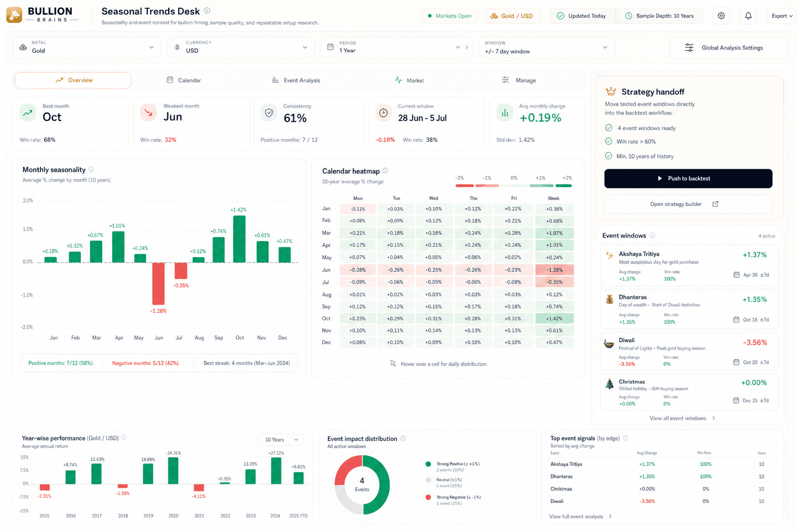Click info icon next to Calendar heatmap
Viewport: 798px width, 532px height.
[x=385, y=170]
